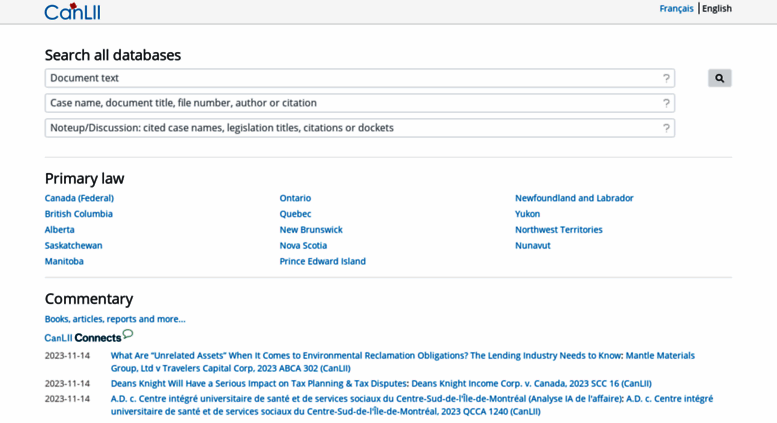This screenshot has height=423, width=777.
Task: Switch language to Français
Action: pyautogui.click(x=676, y=8)
